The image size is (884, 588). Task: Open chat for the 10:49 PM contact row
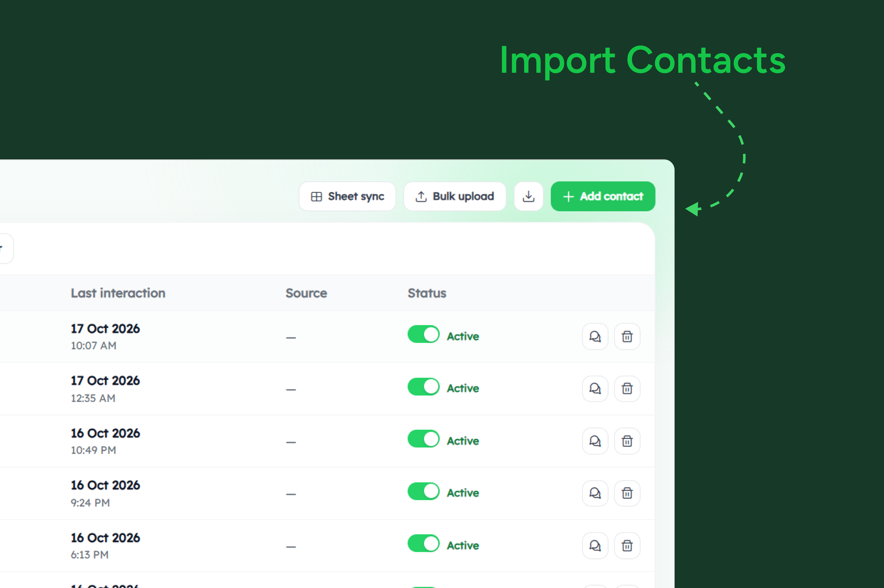click(595, 441)
